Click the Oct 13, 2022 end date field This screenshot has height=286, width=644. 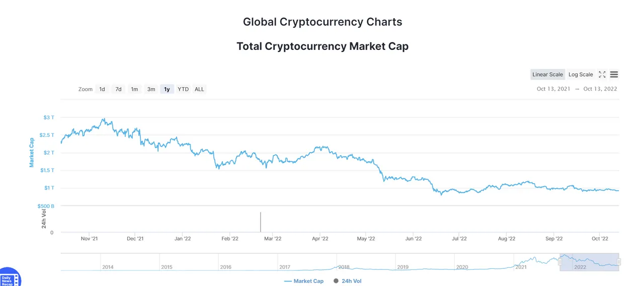[x=600, y=89]
